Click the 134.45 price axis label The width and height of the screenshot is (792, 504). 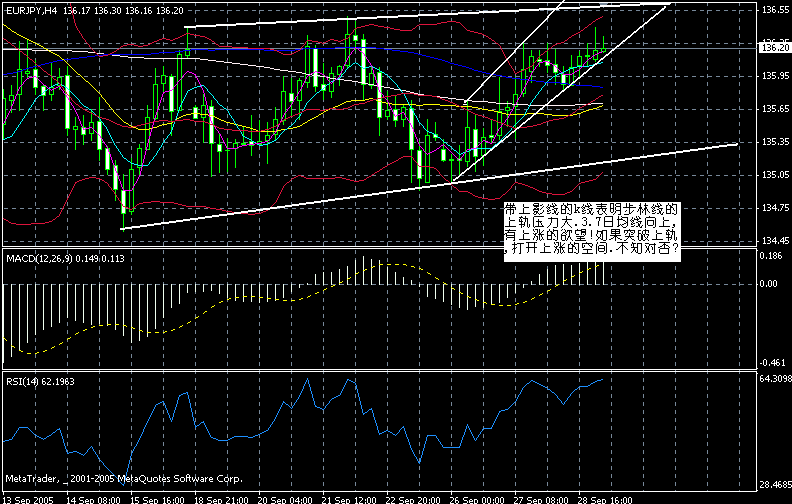tap(775, 241)
